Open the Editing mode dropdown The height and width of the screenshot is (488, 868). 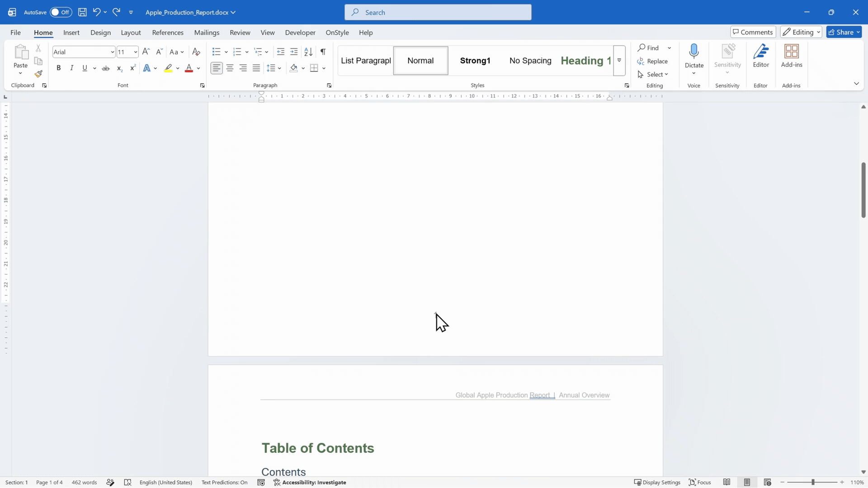[x=801, y=32]
